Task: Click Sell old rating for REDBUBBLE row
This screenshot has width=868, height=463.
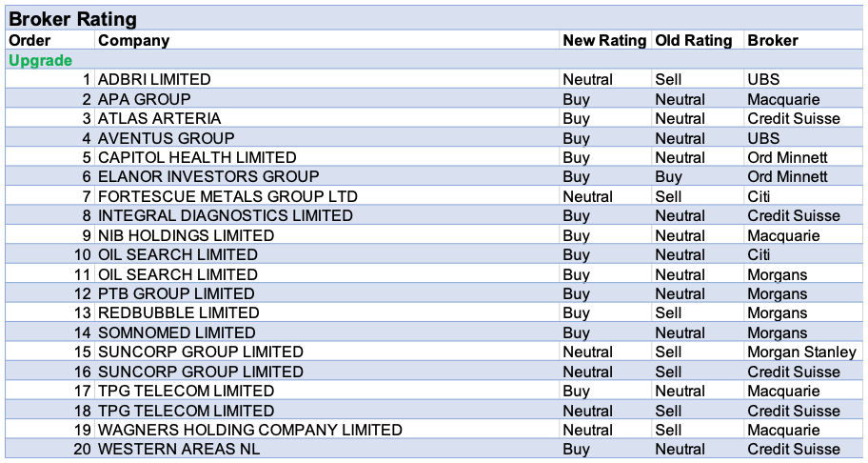Action: (x=668, y=312)
